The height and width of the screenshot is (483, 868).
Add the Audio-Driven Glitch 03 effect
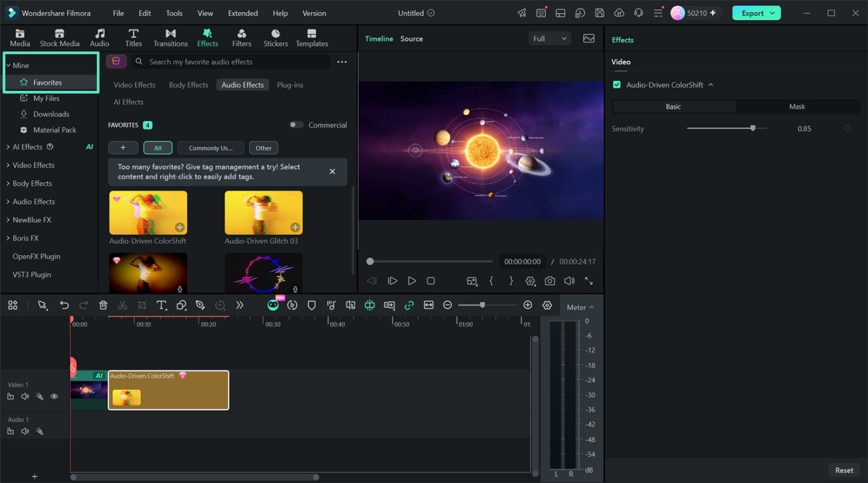pyautogui.click(x=294, y=227)
